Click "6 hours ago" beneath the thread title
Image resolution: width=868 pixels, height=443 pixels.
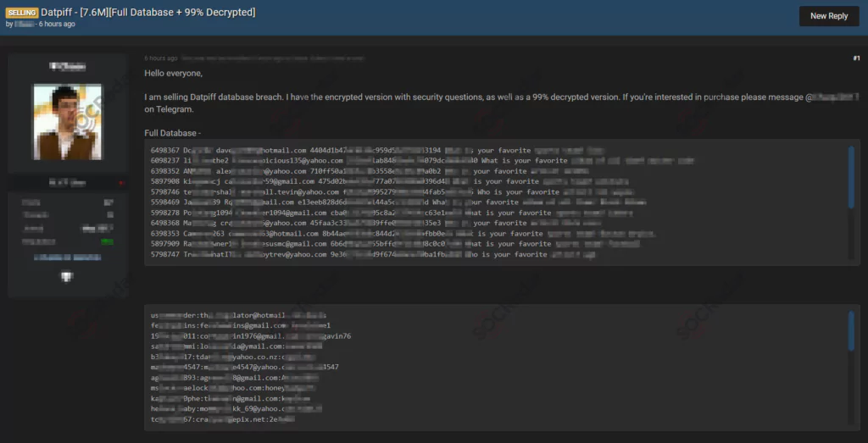(x=57, y=25)
